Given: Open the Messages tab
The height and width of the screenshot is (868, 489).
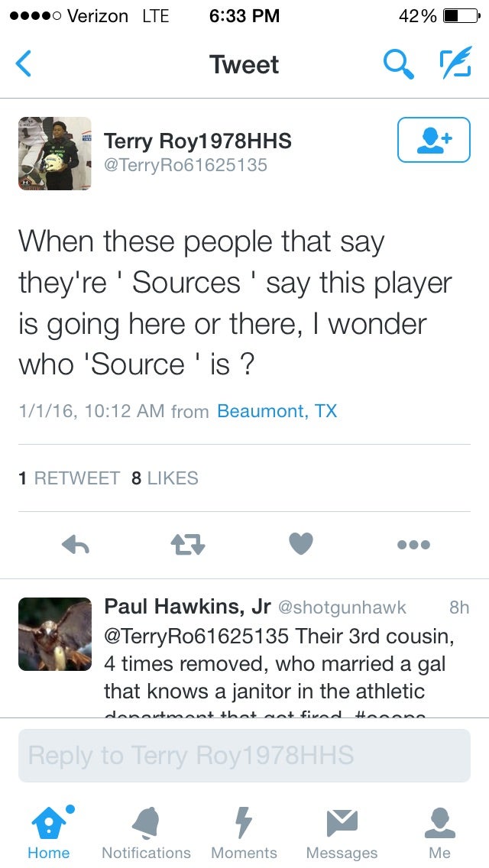Looking at the screenshot, I should pyautogui.click(x=342, y=832).
